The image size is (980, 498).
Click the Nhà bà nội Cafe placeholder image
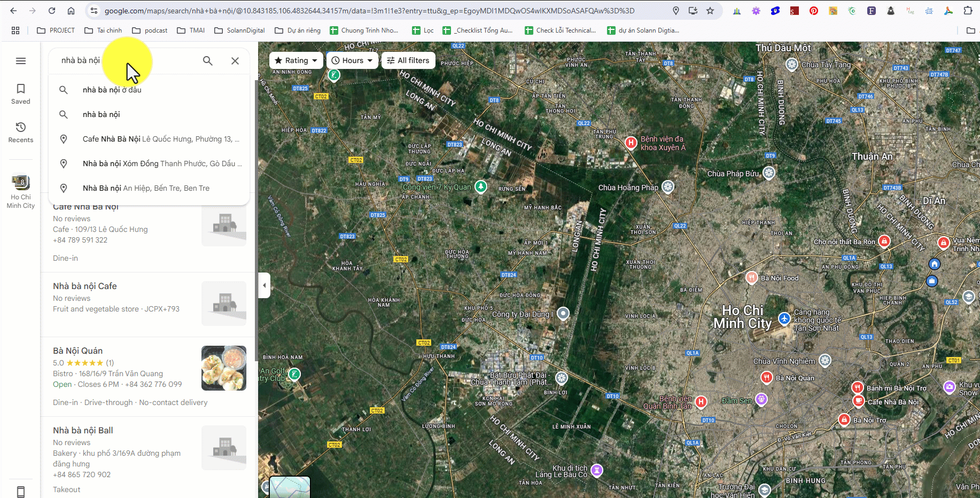pos(224,304)
